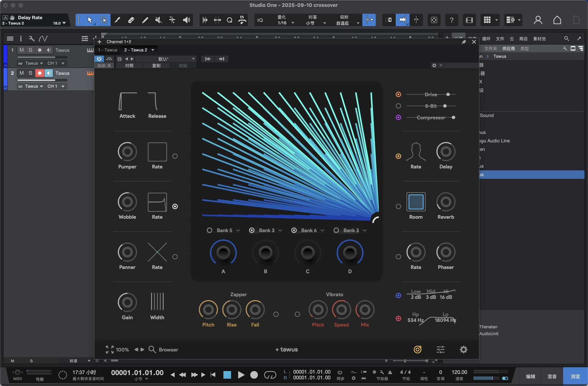Screen dimensions: 588x386
Task: Click oscillator A level knob
Action: (x=223, y=253)
